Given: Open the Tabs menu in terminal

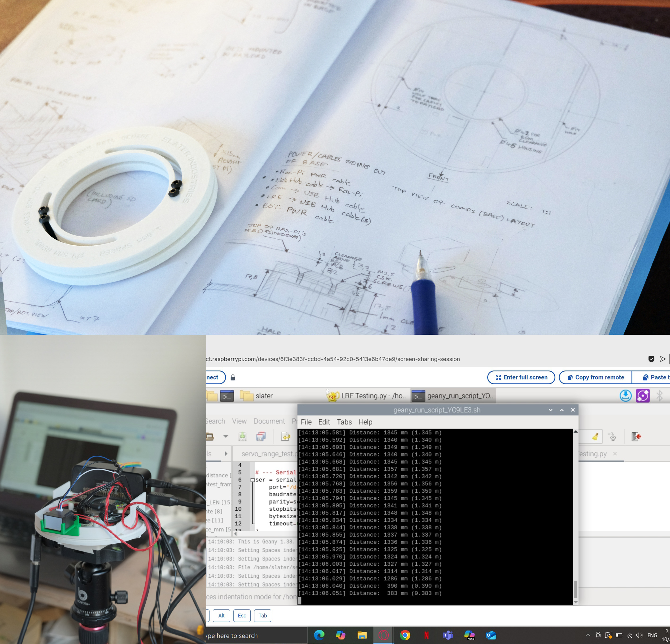Looking at the screenshot, I should pos(344,422).
